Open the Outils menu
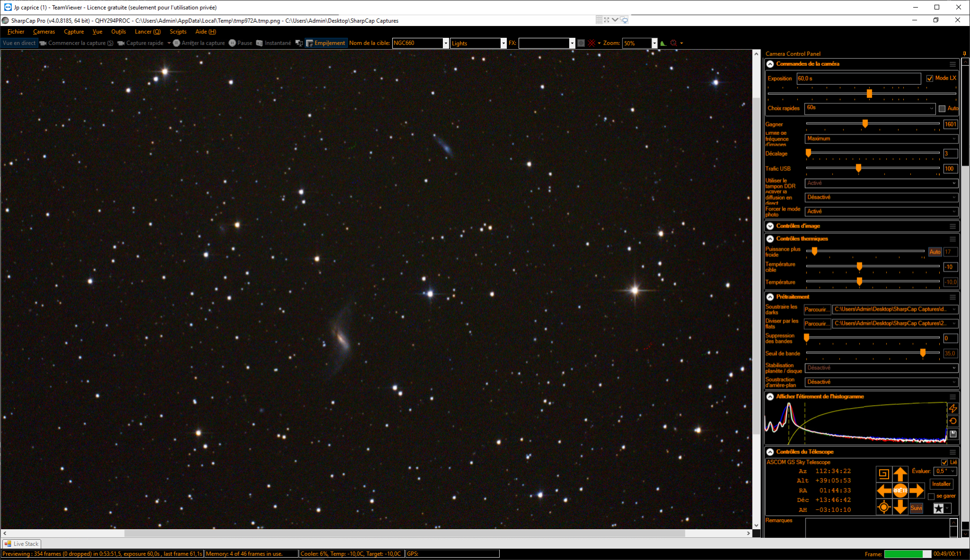The width and height of the screenshot is (970, 560). (x=118, y=32)
